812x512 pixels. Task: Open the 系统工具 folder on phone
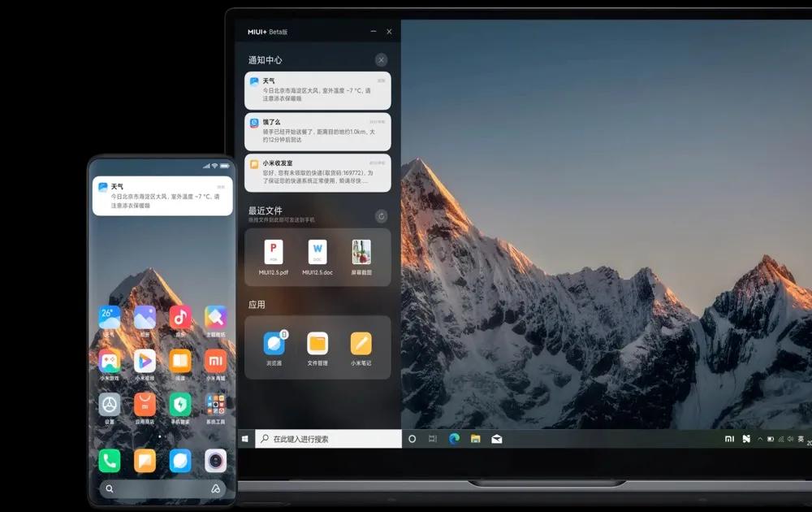click(215, 405)
